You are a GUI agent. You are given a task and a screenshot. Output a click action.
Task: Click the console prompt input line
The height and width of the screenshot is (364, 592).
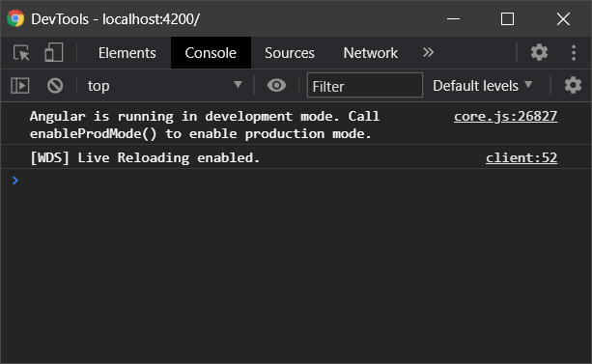[x=302, y=181]
